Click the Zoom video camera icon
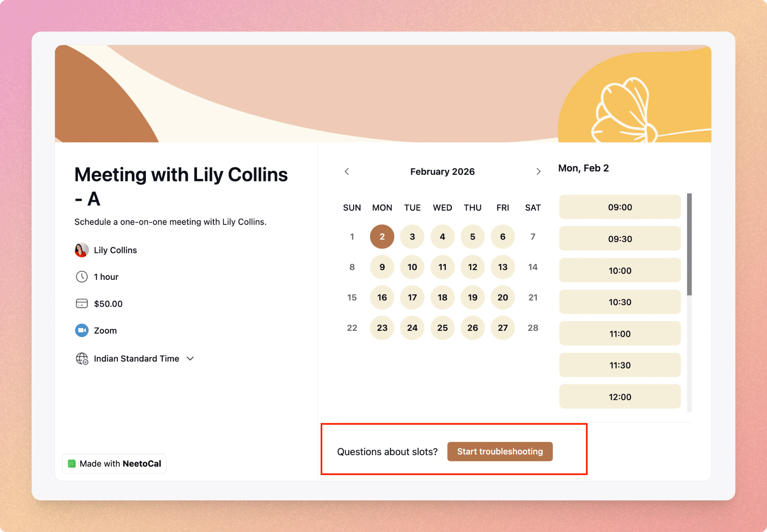Screen dimensions: 767x532 82,330
